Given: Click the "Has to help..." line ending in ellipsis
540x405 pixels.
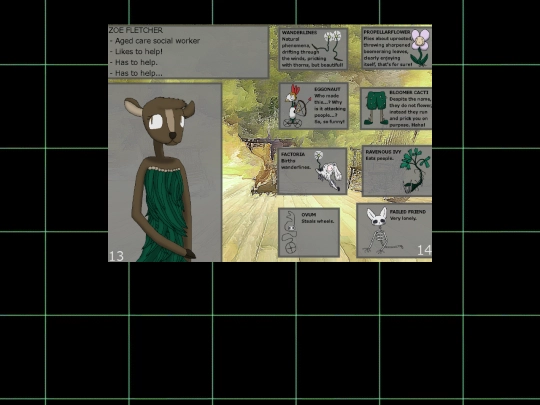Looking at the screenshot, I should [139, 73].
